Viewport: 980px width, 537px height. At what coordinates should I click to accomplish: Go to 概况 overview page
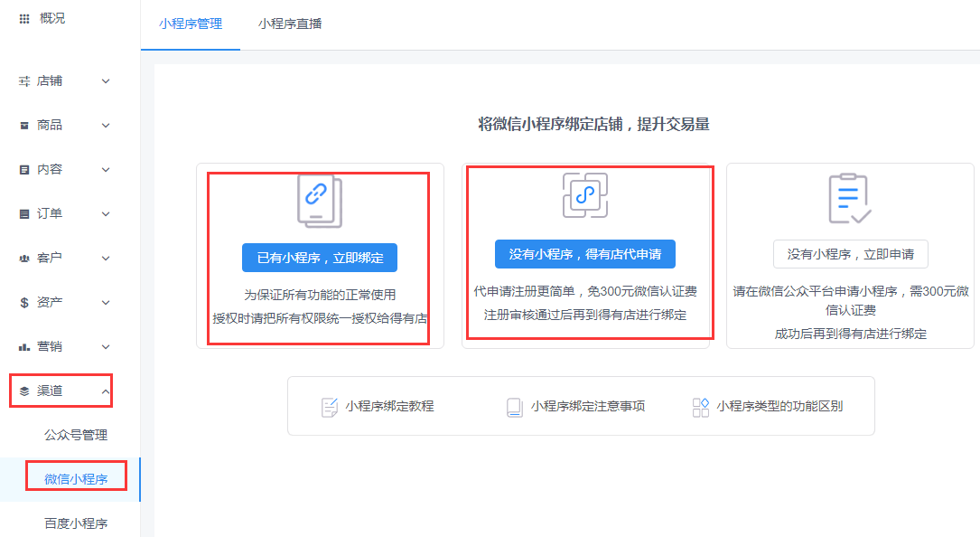coord(52,19)
